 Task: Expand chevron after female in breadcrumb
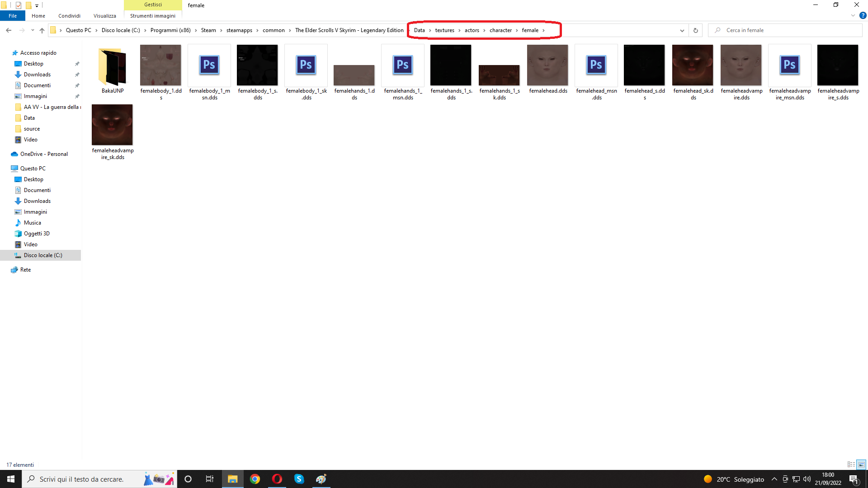[x=543, y=30]
